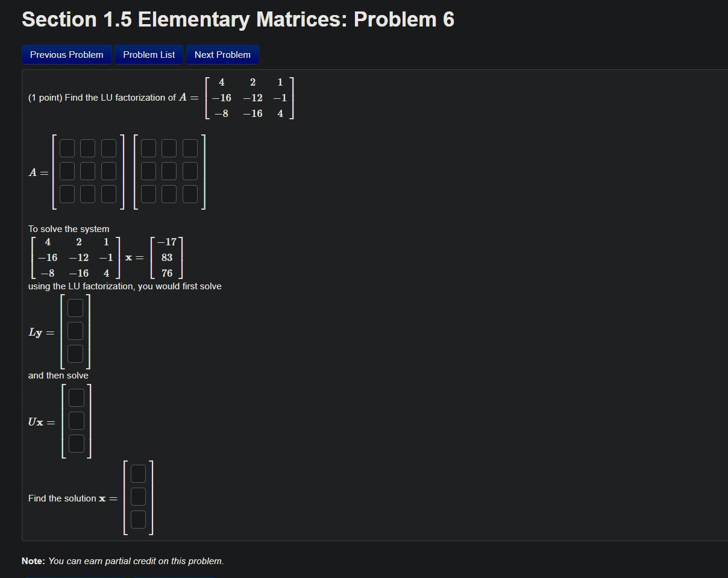
Task: Click the last entry of the Ly vector
Action: (x=75, y=354)
